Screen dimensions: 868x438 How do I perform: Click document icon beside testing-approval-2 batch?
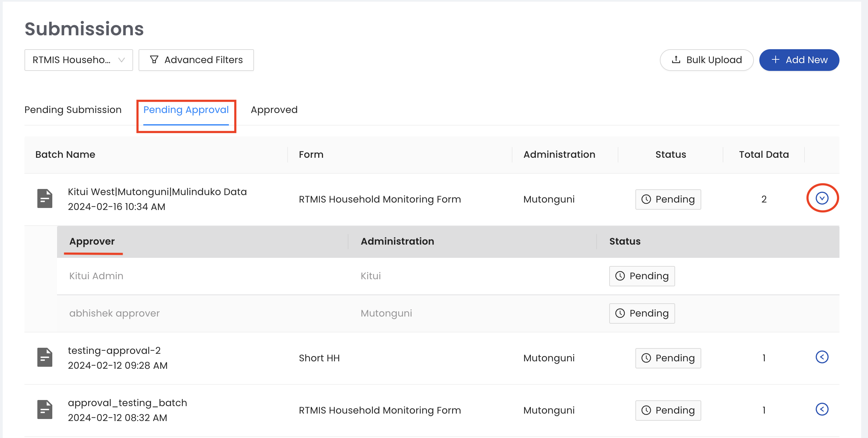[x=45, y=358]
